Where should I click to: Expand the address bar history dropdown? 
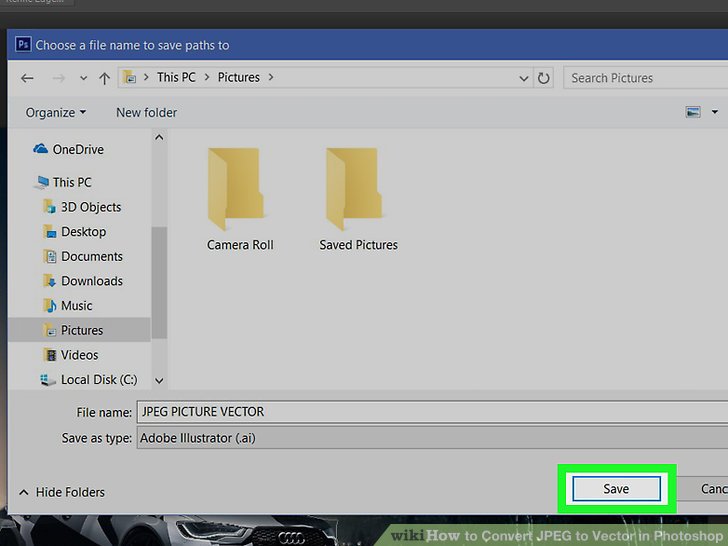click(524, 78)
